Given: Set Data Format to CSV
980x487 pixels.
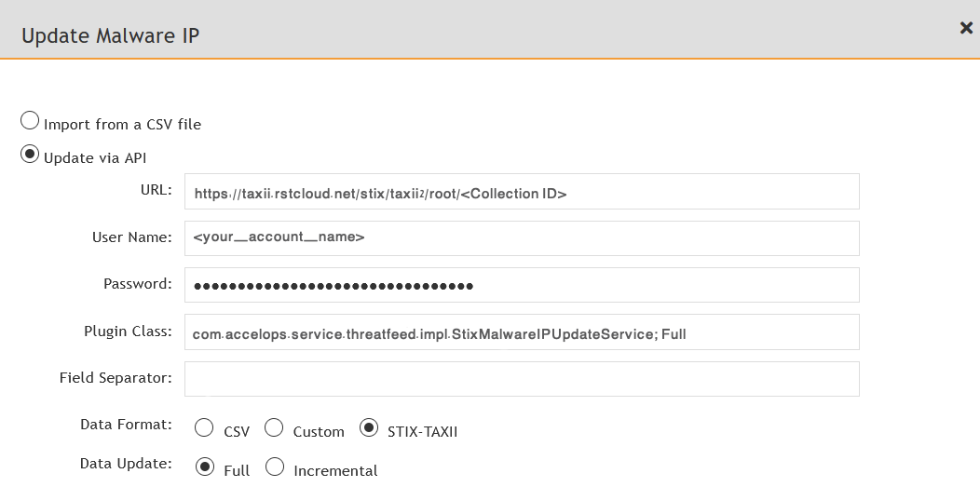Looking at the screenshot, I should (204, 428).
